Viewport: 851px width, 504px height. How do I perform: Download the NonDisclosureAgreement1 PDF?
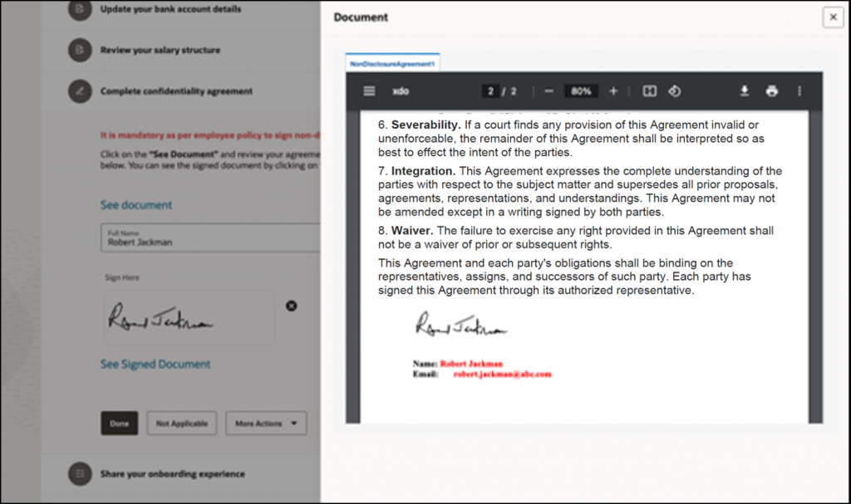(x=745, y=91)
